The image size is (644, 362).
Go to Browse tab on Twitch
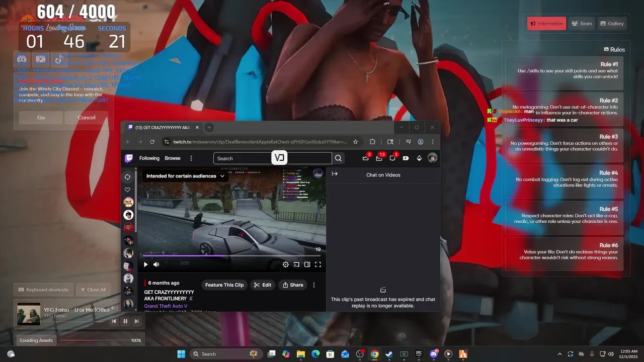pos(173,158)
